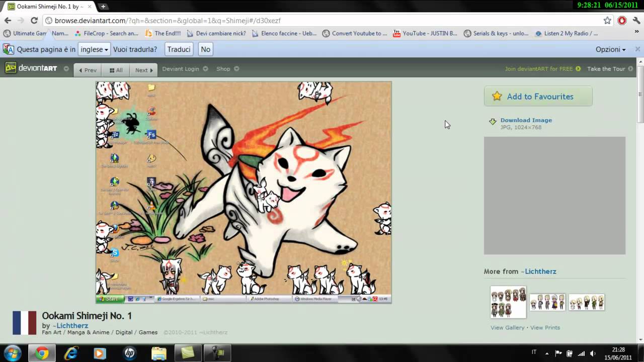The width and height of the screenshot is (644, 362).
Task: Click the Chrome back arrow
Action: [8, 21]
